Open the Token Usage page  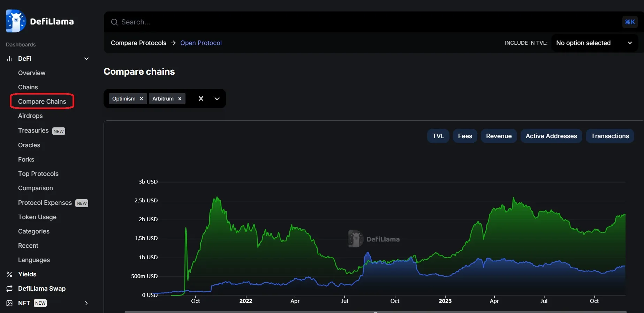[x=37, y=217]
